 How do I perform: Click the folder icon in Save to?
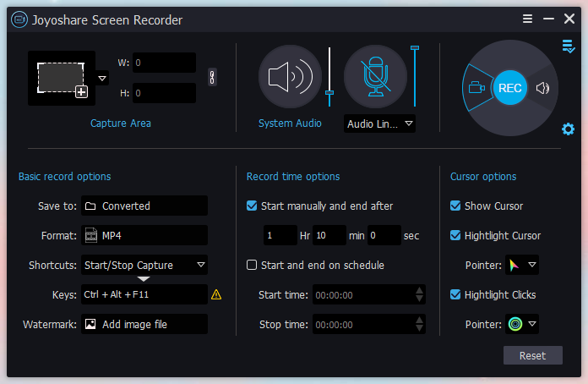point(90,206)
